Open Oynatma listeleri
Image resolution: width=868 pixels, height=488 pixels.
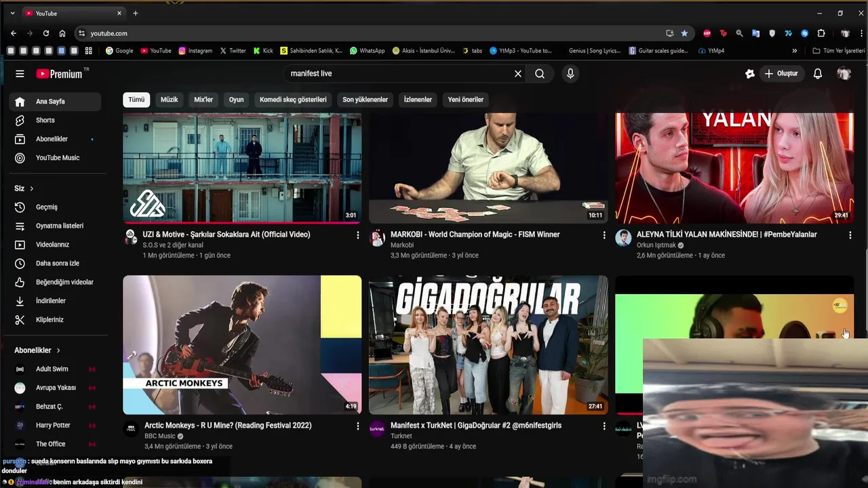pos(55,226)
